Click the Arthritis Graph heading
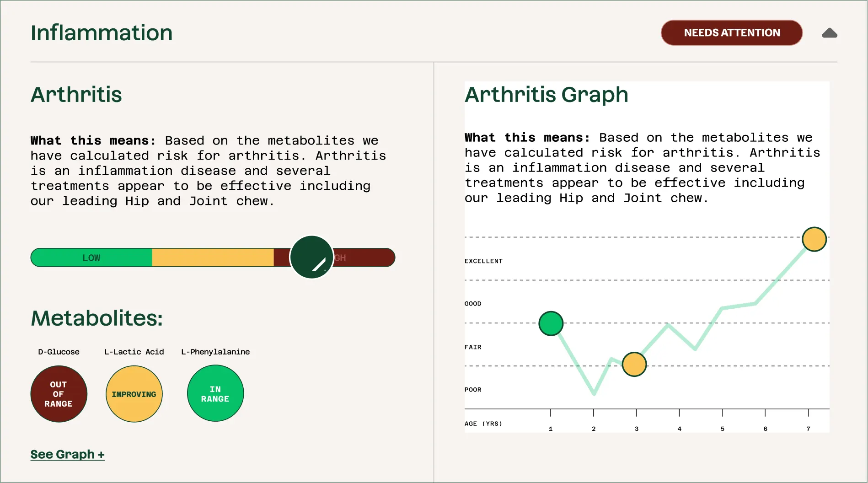 pos(546,95)
